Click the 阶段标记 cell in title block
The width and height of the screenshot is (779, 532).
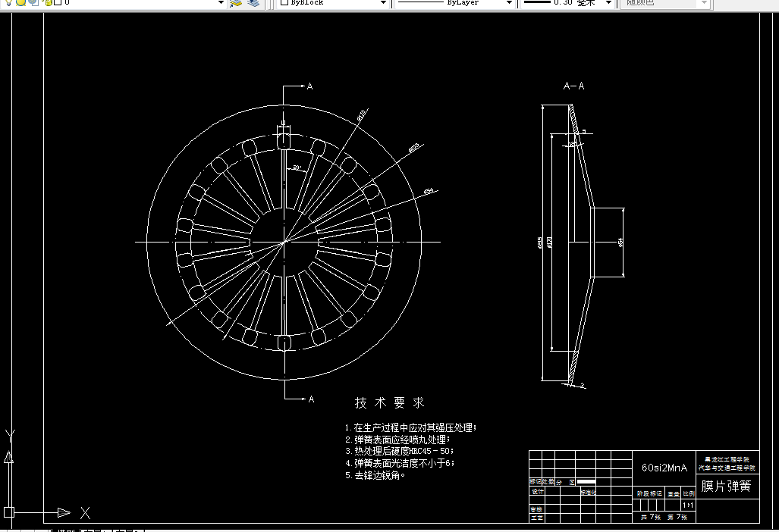point(649,494)
